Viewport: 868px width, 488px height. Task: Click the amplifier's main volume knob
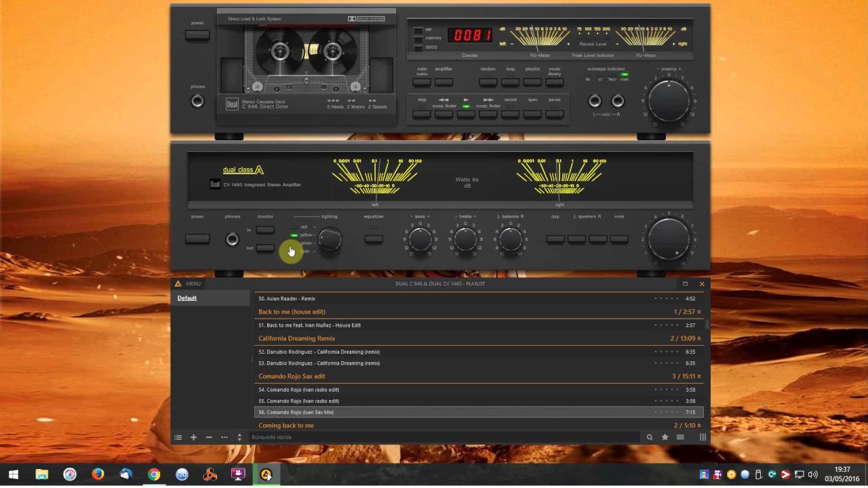tap(669, 239)
